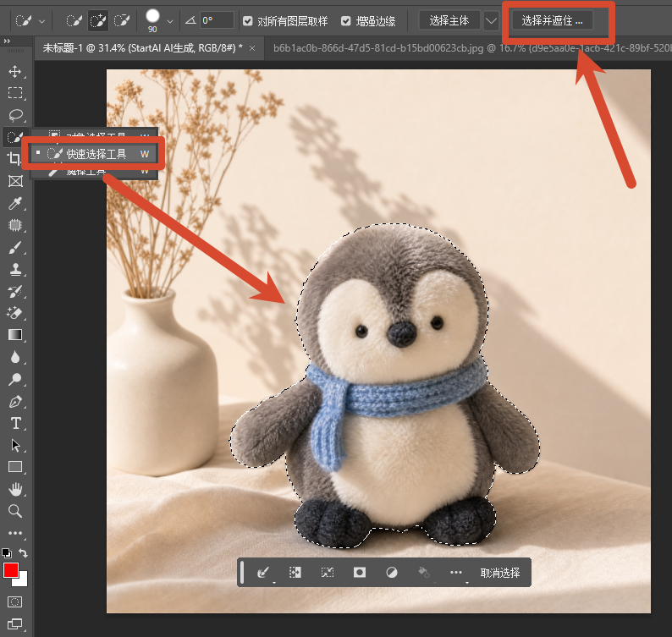Image resolution: width=672 pixels, height=637 pixels.
Task: Open the tool preset picker arrow
Action: pos(41,21)
